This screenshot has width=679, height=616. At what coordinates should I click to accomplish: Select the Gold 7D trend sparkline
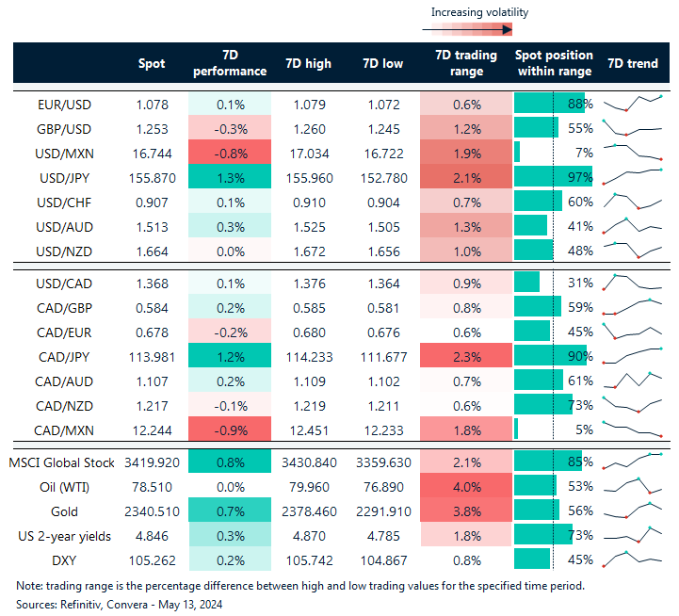[x=632, y=511]
